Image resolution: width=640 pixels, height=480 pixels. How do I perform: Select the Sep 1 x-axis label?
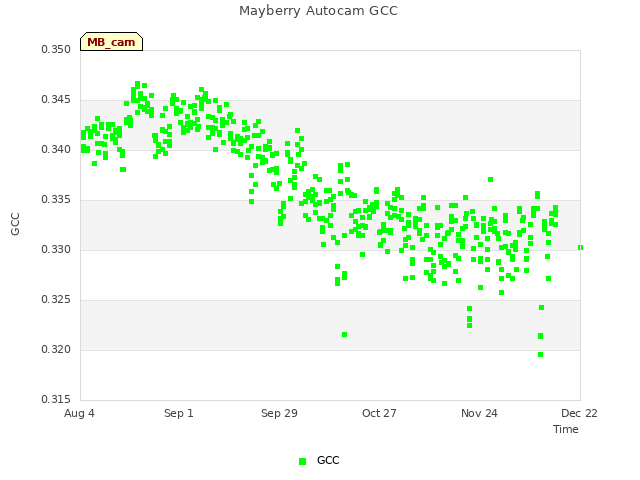coord(179,413)
